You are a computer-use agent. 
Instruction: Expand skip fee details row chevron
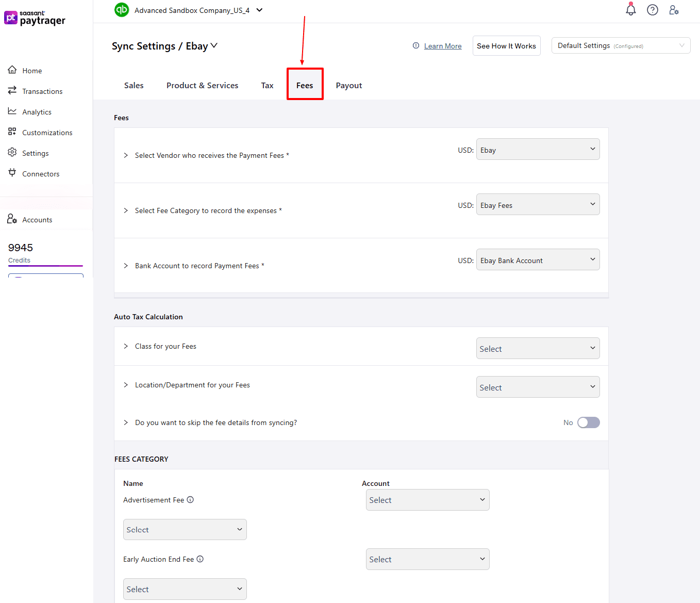tap(126, 422)
